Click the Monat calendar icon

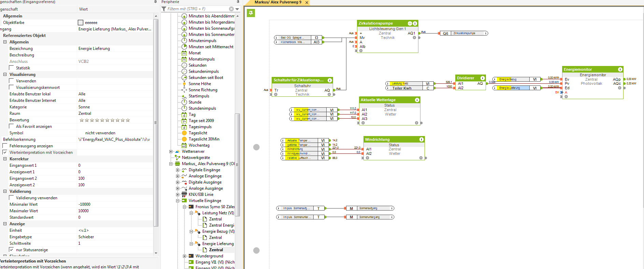(x=184, y=53)
